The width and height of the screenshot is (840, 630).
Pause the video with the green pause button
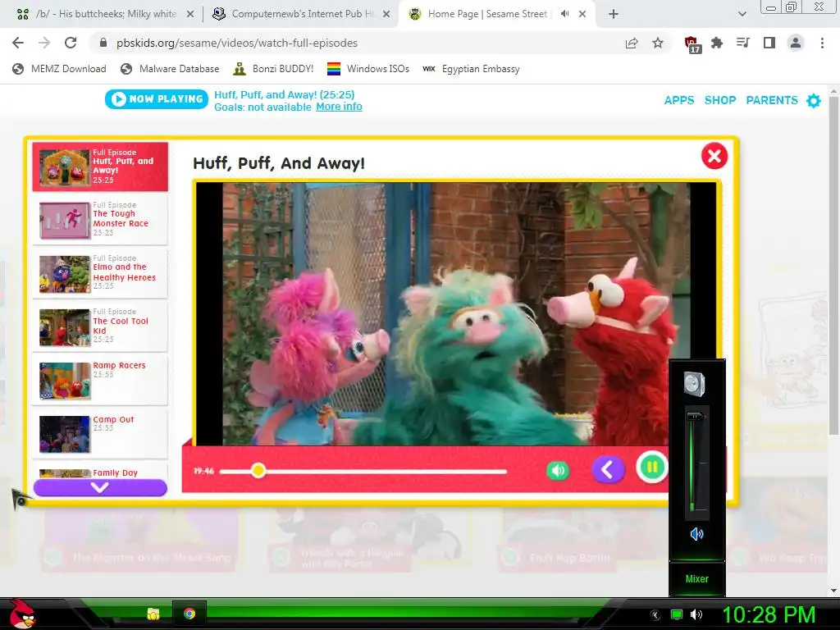pyautogui.click(x=652, y=467)
